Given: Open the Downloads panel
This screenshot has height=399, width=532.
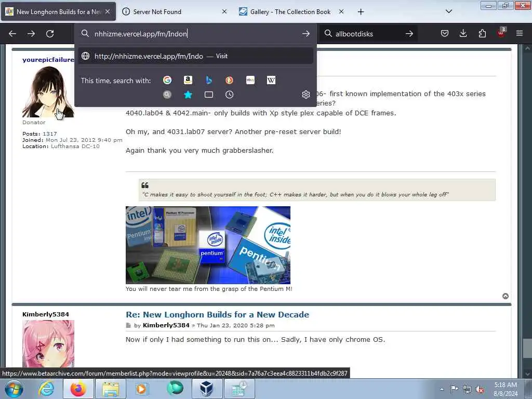Looking at the screenshot, I should coord(463,33).
